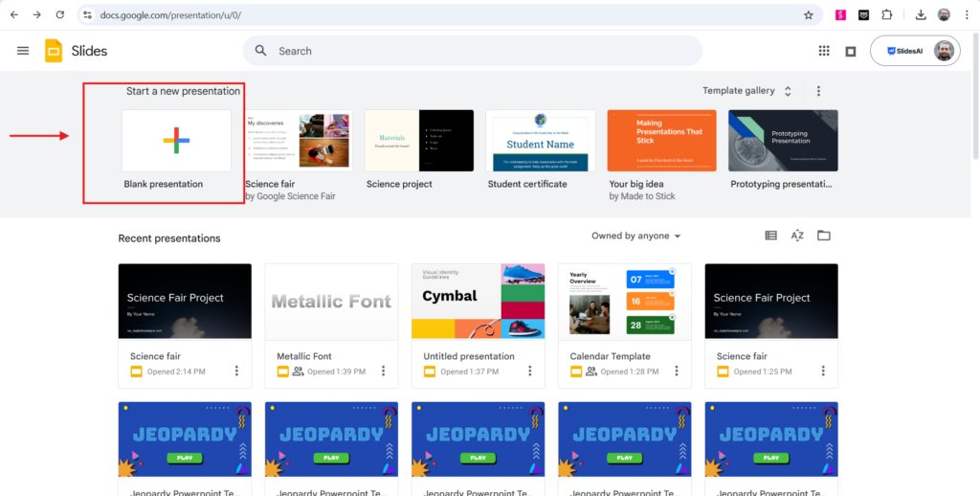
Task: Open the file picker folder icon
Action: click(x=824, y=236)
